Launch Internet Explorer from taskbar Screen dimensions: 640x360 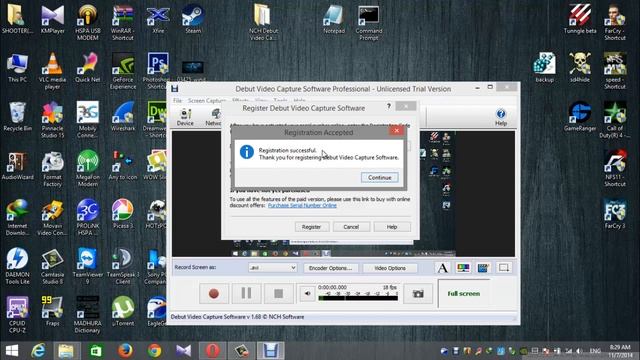pos(38,351)
